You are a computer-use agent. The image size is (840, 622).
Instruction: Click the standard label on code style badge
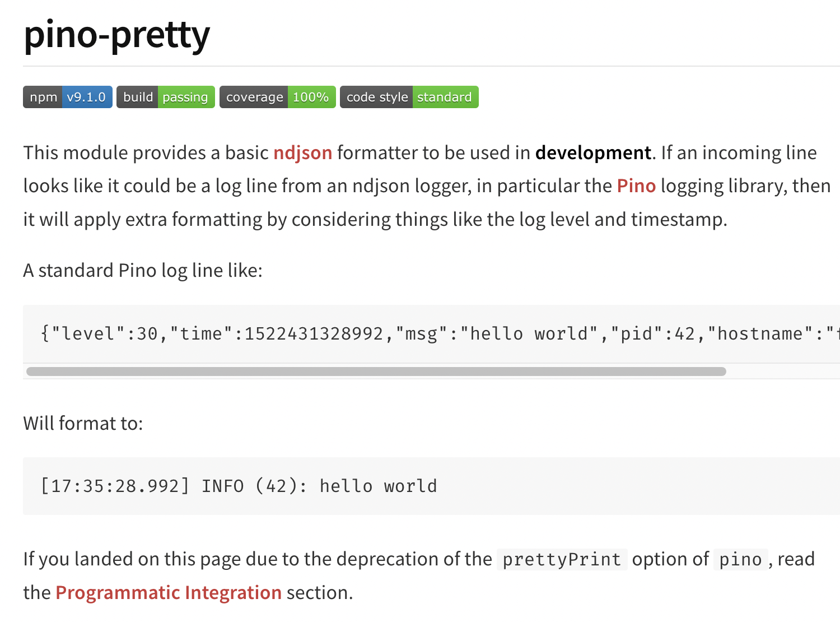point(445,96)
